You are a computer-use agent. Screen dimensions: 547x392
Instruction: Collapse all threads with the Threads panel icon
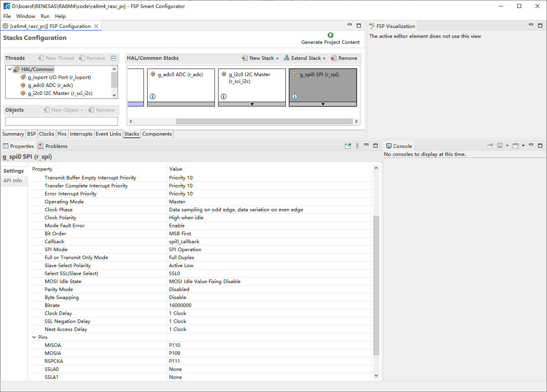(x=114, y=58)
